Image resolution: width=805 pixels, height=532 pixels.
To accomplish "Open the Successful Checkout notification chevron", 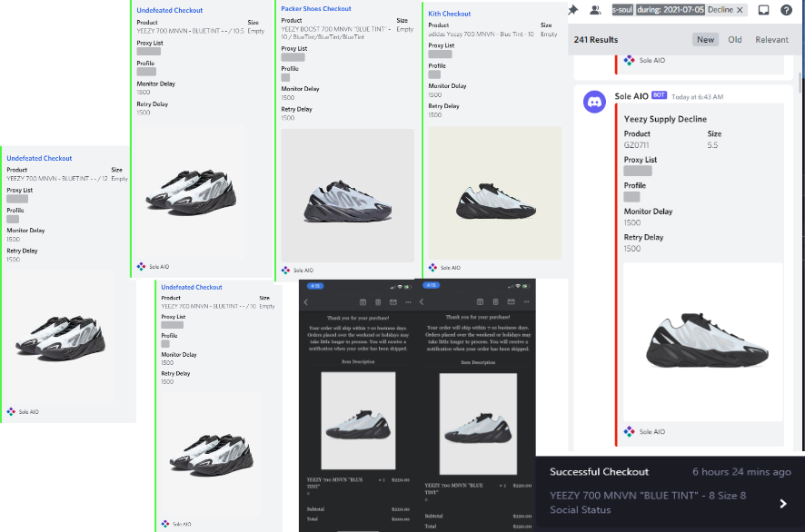I will click(x=783, y=503).
